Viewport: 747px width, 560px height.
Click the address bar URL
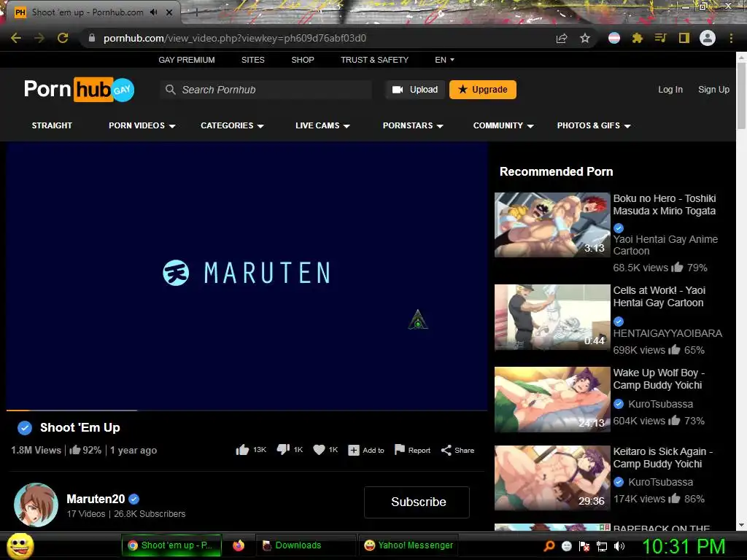point(235,38)
